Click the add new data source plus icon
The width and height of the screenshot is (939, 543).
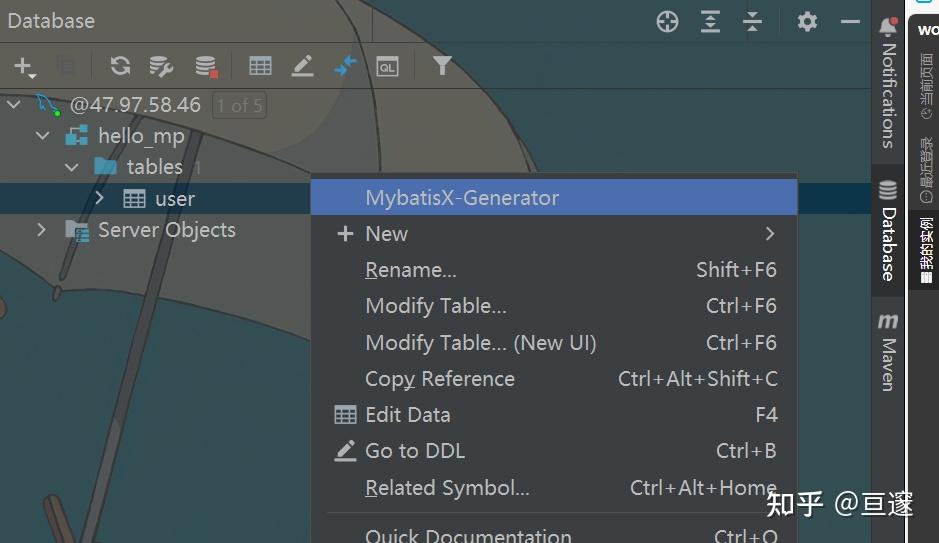(x=23, y=66)
